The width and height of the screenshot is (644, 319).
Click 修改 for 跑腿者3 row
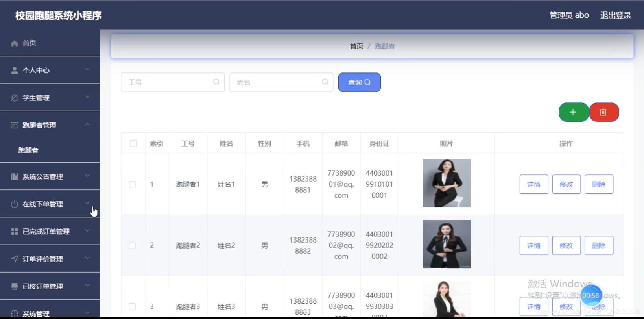click(566, 306)
